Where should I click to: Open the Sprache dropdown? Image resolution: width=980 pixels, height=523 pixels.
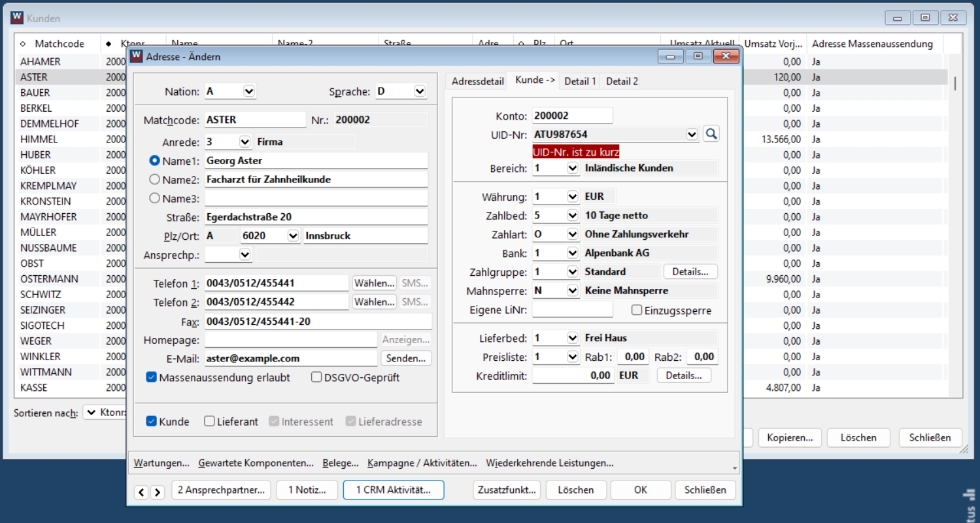[420, 92]
